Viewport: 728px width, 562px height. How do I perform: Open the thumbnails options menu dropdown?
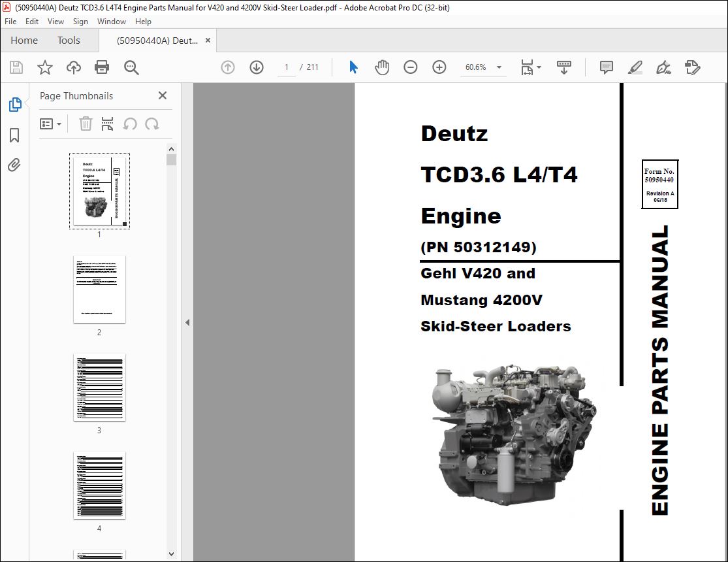click(x=51, y=124)
